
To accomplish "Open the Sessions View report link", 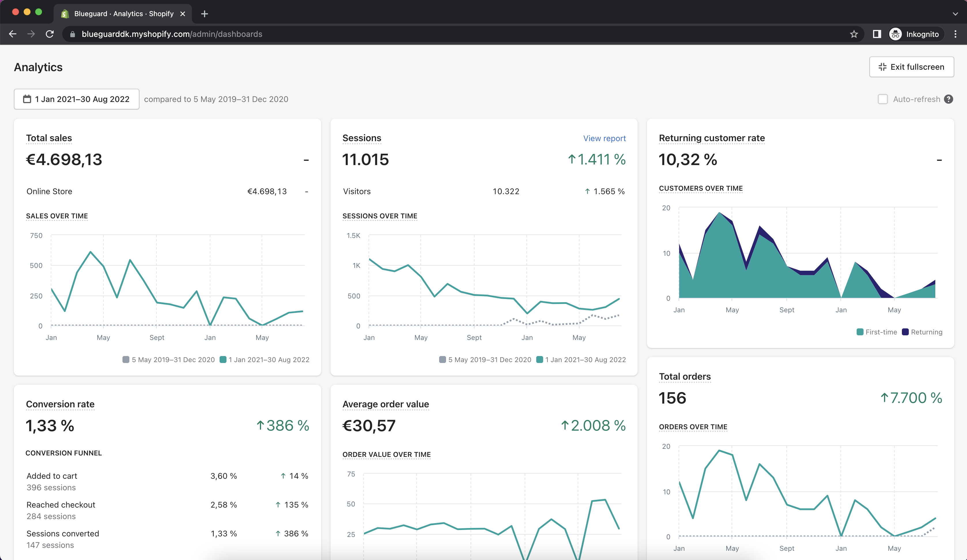I will point(605,139).
